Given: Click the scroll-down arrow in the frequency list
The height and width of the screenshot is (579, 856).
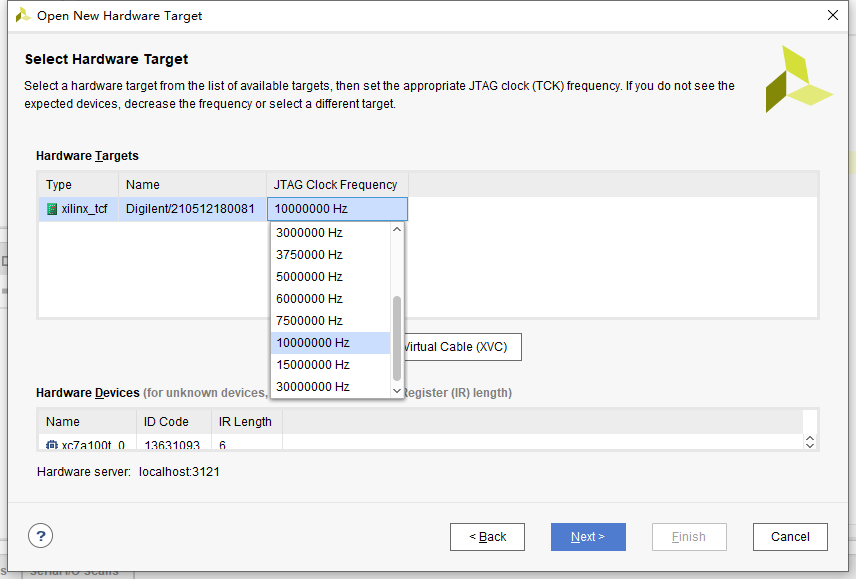Looking at the screenshot, I should (396, 390).
